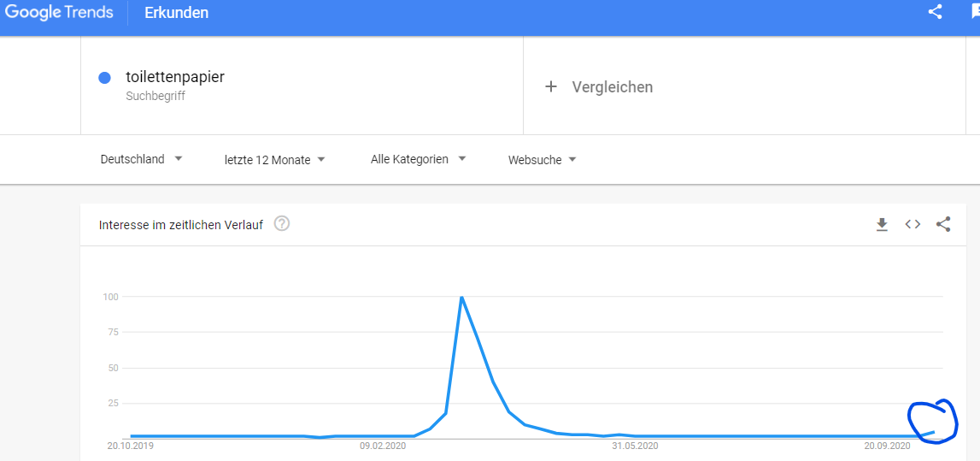This screenshot has width=980, height=461.
Task: Click the share icon in the header
Action: point(935,12)
